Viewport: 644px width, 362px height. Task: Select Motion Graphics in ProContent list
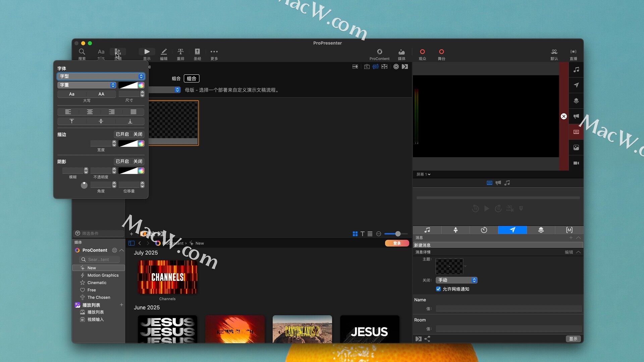click(x=103, y=275)
